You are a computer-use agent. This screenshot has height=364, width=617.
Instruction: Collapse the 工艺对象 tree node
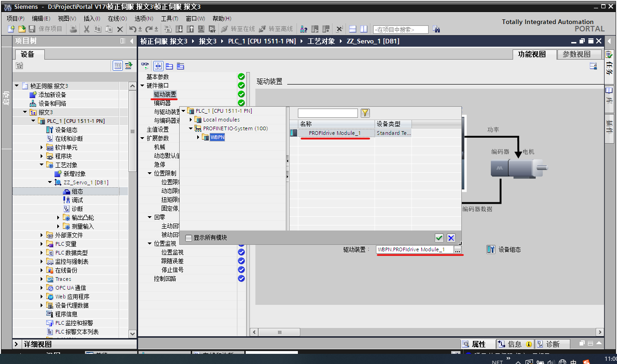[42, 165]
